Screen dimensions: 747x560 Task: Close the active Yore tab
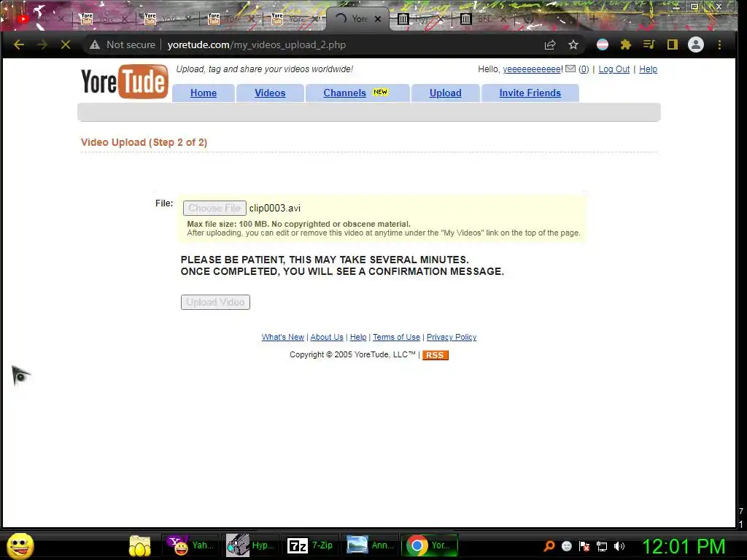[378, 19]
